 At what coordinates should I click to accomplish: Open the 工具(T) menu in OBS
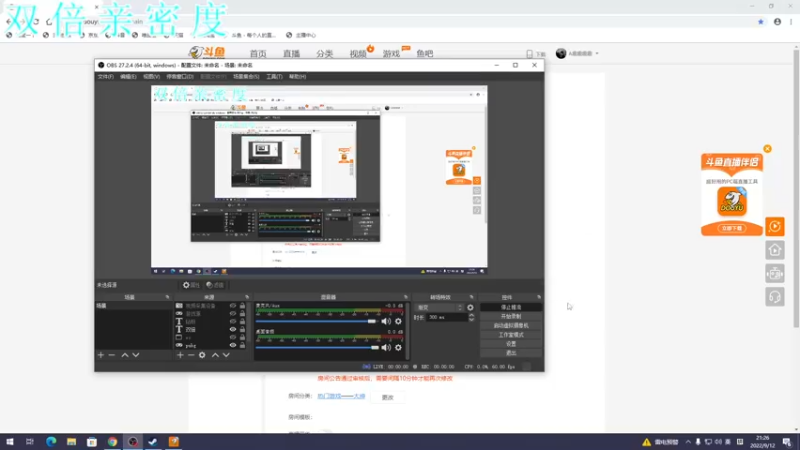[274, 77]
